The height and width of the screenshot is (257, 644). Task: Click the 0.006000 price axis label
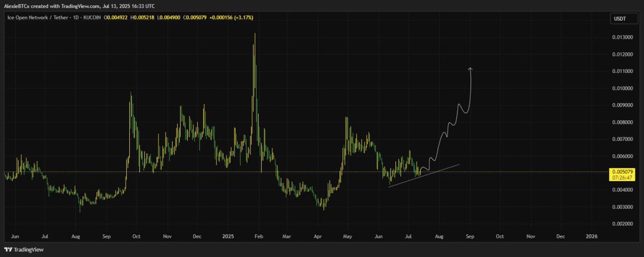click(621, 156)
